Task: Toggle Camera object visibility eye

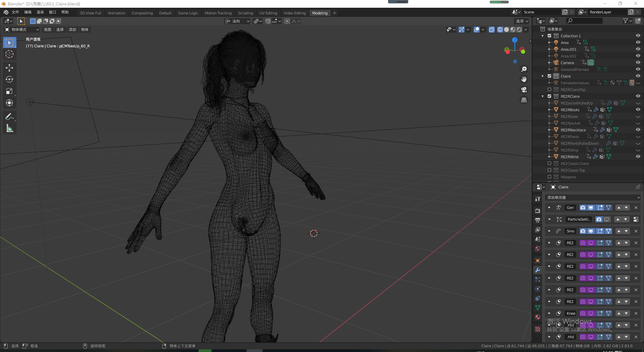Action: tap(638, 63)
